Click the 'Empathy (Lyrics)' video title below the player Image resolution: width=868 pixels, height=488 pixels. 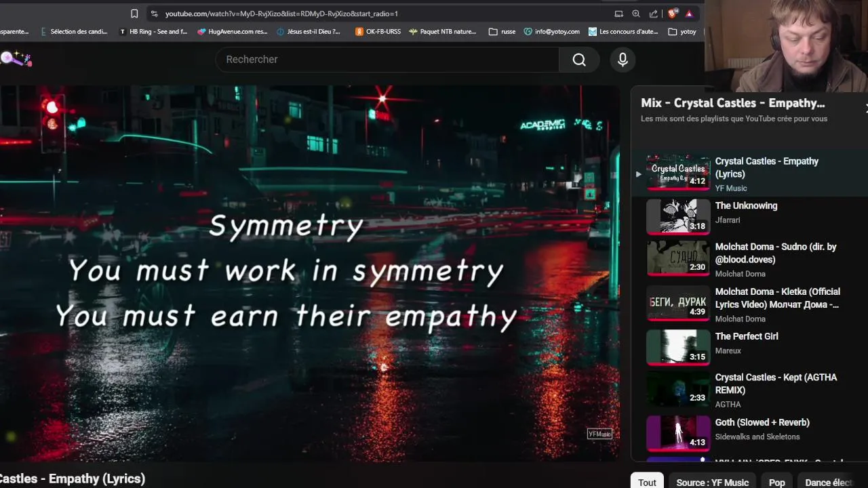pyautogui.click(x=73, y=479)
